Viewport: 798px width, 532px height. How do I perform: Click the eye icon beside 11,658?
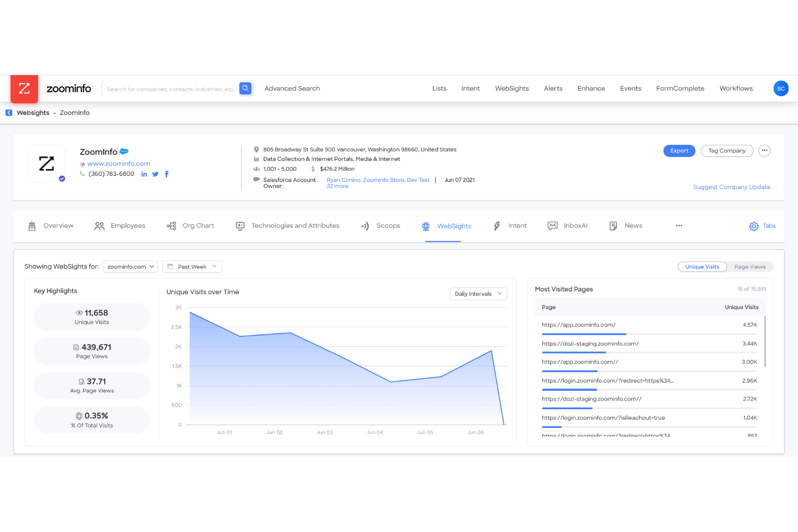tap(79, 313)
